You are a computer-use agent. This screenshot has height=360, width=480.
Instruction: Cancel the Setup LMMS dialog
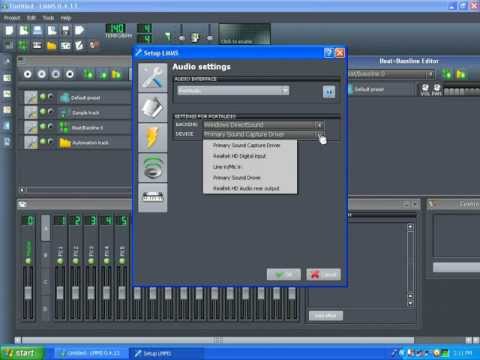(323, 275)
